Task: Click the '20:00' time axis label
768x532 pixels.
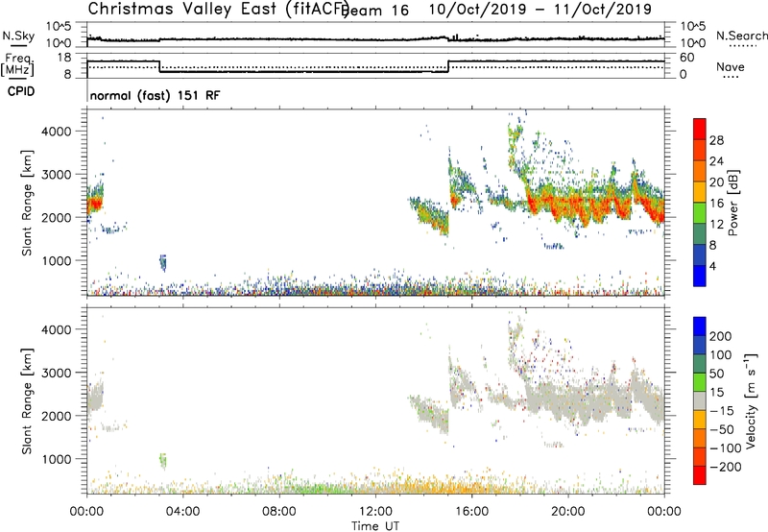Action: pyautogui.click(x=568, y=512)
